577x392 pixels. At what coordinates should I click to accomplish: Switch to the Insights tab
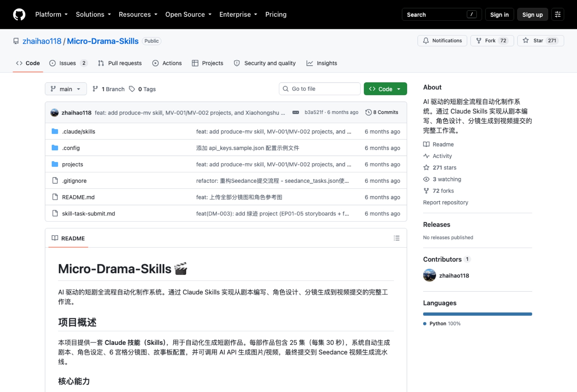[322, 63]
